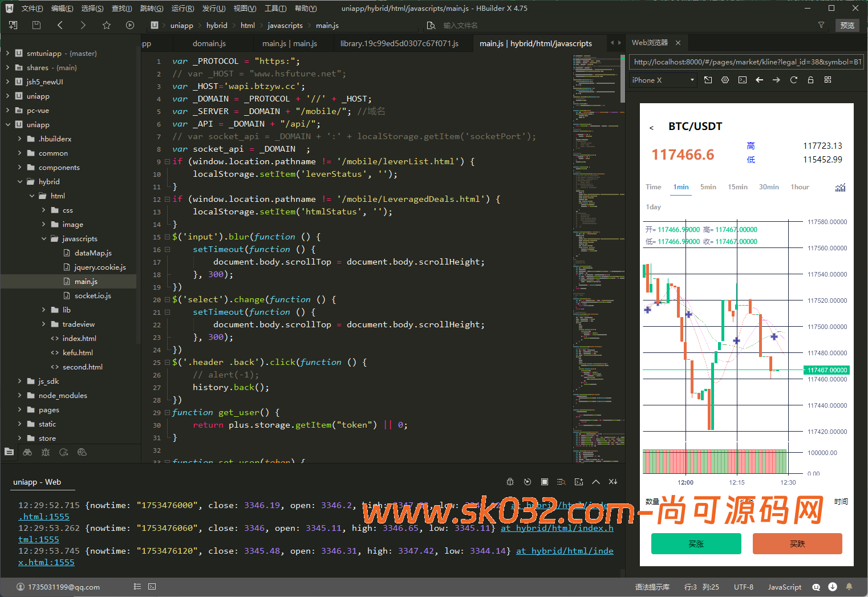Click the chart indicator icon on kline page
Image resolution: width=868 pixels, height=597 pixels.
click(840, 188)
